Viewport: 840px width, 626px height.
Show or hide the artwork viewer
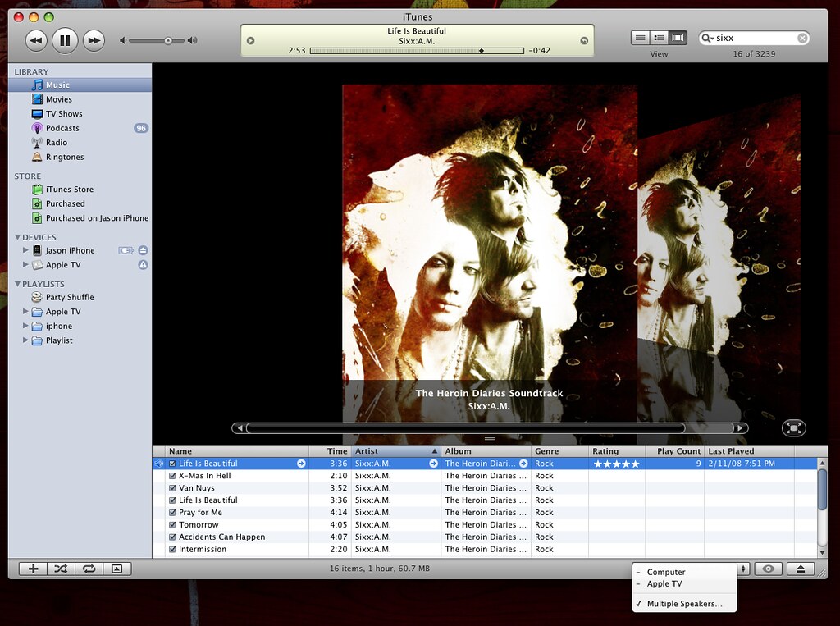pyautogui.click(x=116, y=569)
